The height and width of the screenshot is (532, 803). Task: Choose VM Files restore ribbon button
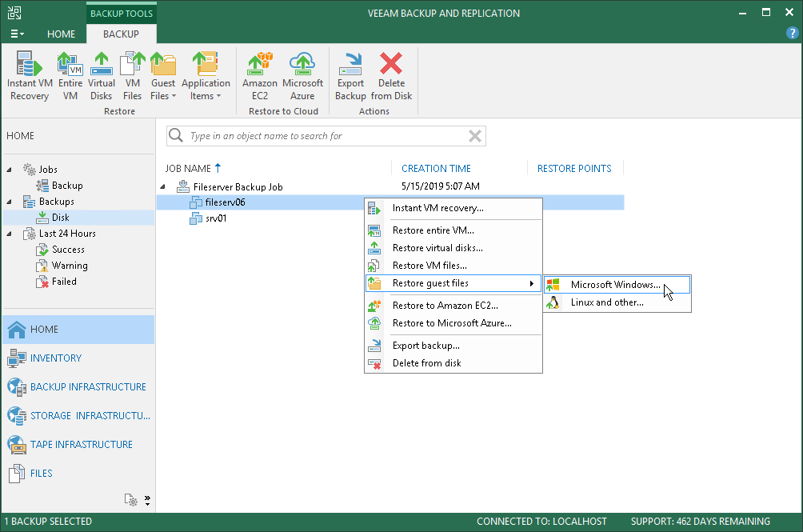coord(132,76)
